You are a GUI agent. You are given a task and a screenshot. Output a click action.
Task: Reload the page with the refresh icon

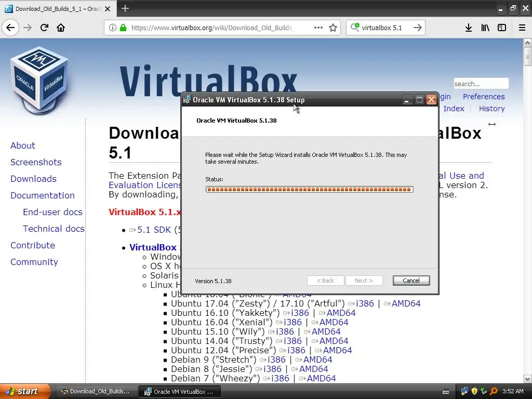pyautogui.click(x=44, y=28)
